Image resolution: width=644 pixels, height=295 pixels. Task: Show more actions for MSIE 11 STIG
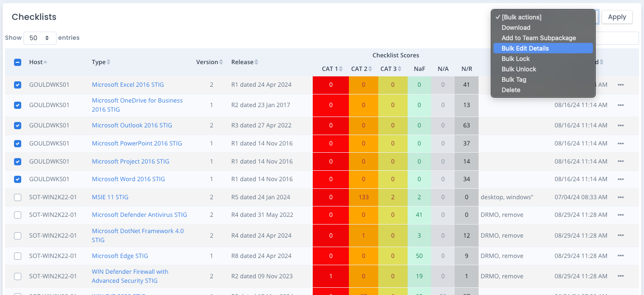(620, 197)
